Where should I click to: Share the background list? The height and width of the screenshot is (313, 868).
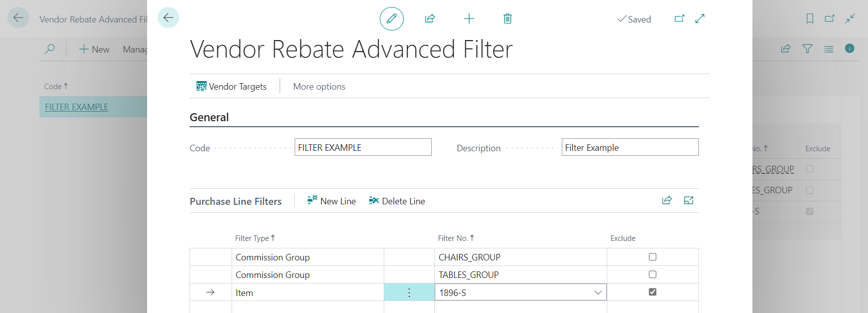[786, 49]
